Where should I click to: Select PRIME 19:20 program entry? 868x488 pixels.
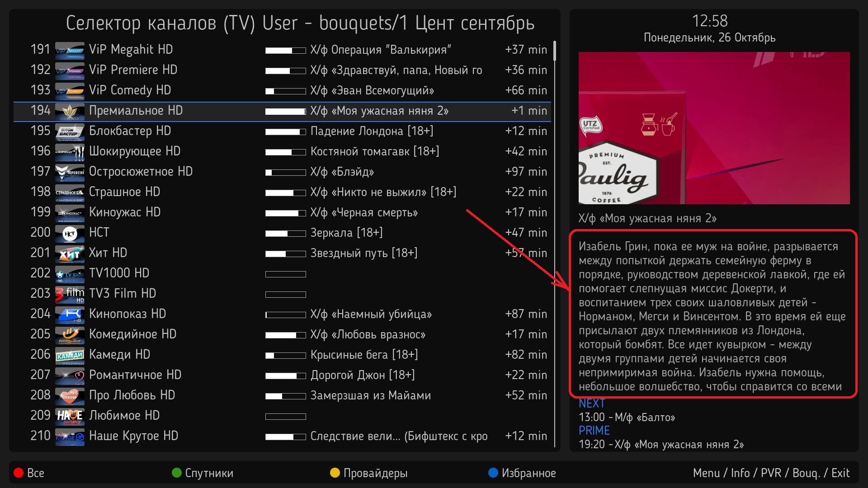(660, 445)
